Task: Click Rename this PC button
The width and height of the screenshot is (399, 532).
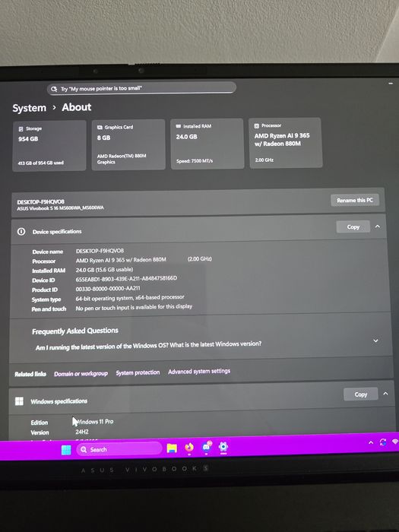Action: 355,200
